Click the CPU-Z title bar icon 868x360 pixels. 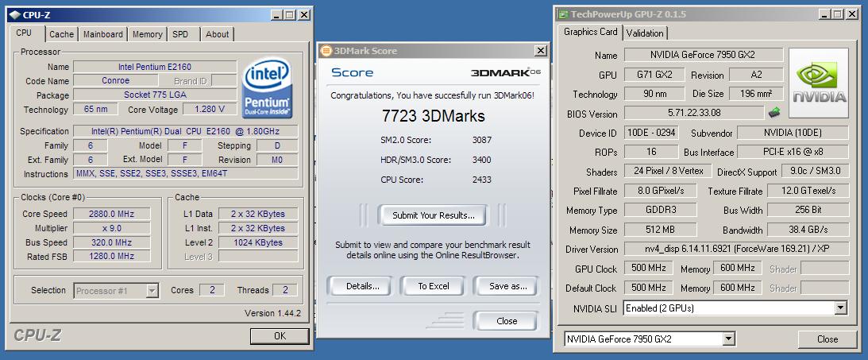point(15,14)
